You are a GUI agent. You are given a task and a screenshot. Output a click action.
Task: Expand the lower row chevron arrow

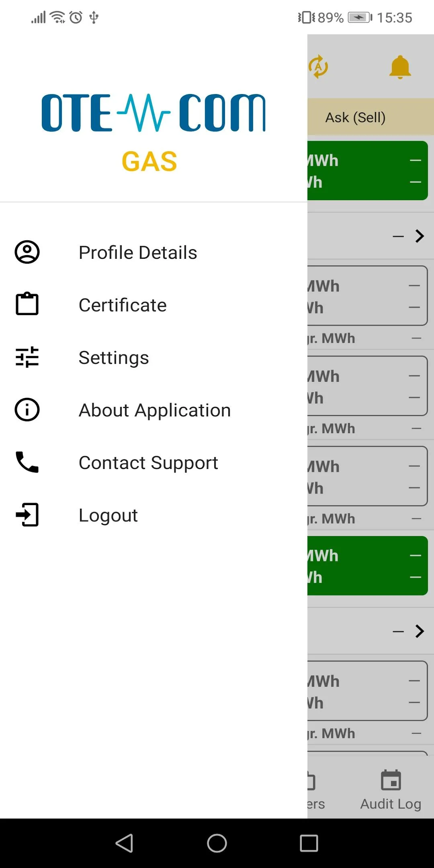420,631
